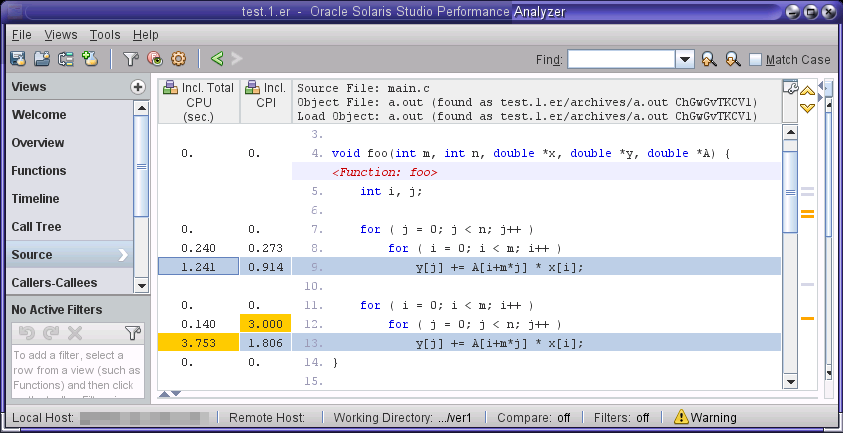Open the Help menu
This screenshot has width=843, height=433.
point(146,35)
